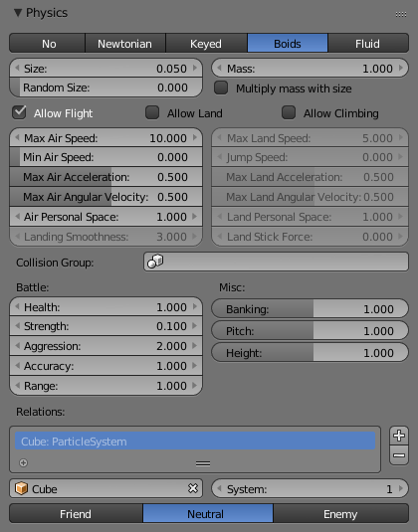Increase Aggression with right arrow
The width and height of the screenshot is (418, 532).
click(194, 346)
